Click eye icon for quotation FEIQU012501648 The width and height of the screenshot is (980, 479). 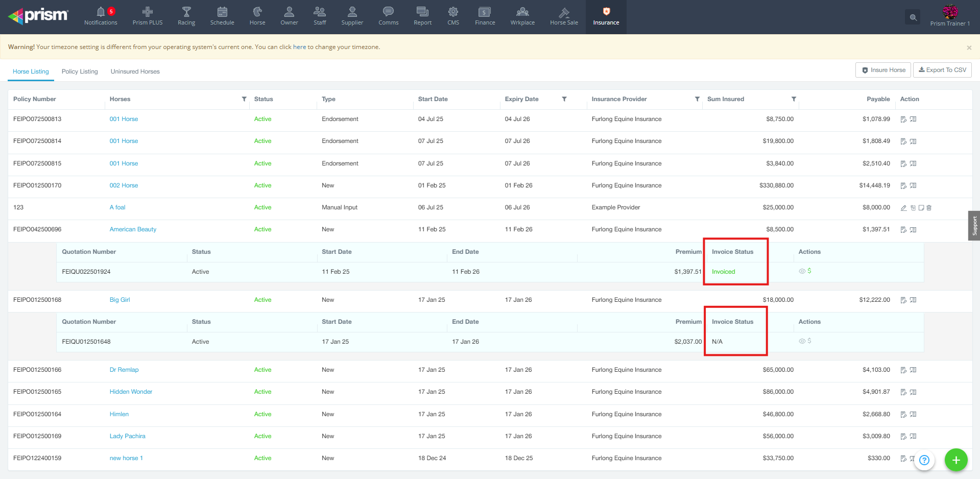[x=802, y=341]
